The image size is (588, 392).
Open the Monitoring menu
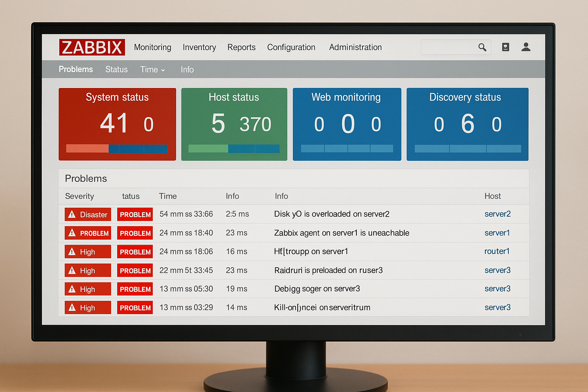(152, 47)
